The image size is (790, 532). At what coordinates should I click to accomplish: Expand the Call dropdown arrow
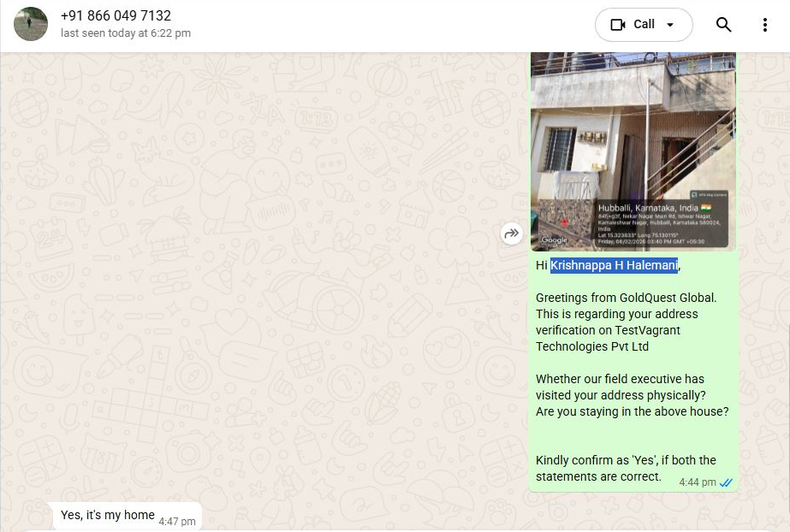click(x=670, y=25)
